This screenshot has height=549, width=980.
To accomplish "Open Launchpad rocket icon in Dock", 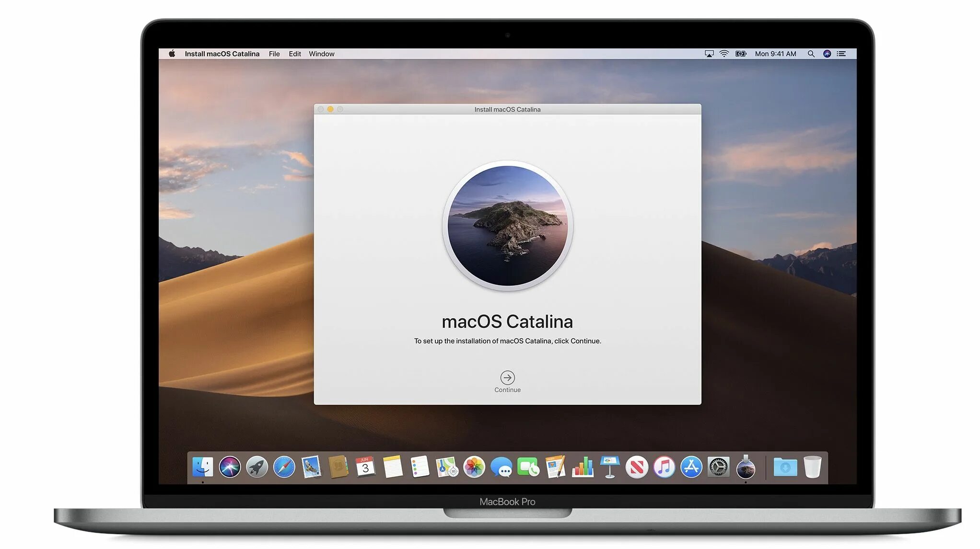I will (257, 467).
